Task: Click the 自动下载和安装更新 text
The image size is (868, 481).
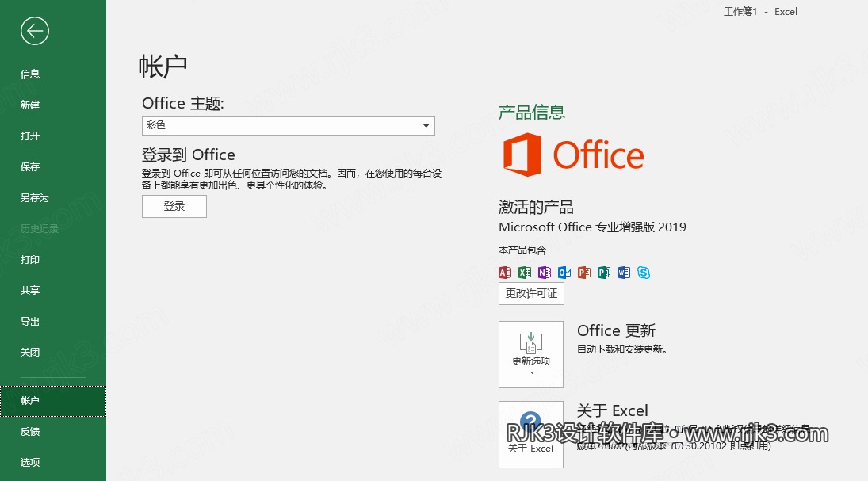Action: coord(622,349)
